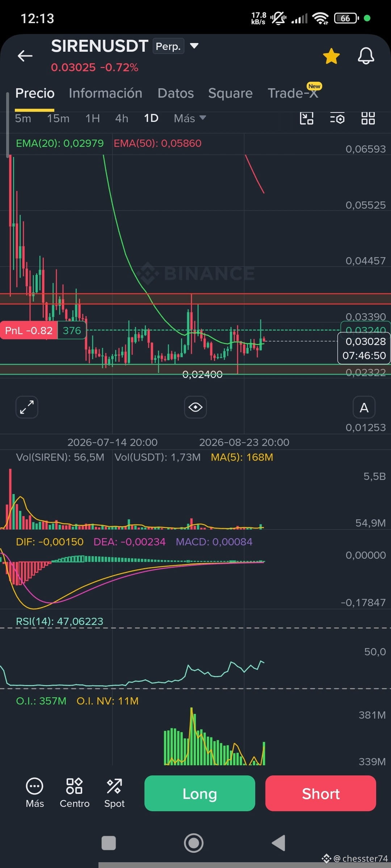Tap the battery indicator in status bar

tap(346, 18)
